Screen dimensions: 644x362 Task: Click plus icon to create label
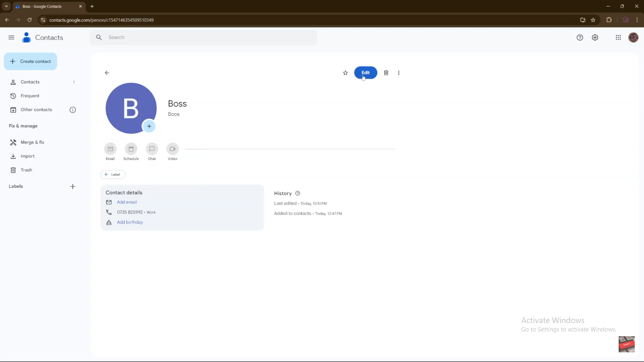73,187
